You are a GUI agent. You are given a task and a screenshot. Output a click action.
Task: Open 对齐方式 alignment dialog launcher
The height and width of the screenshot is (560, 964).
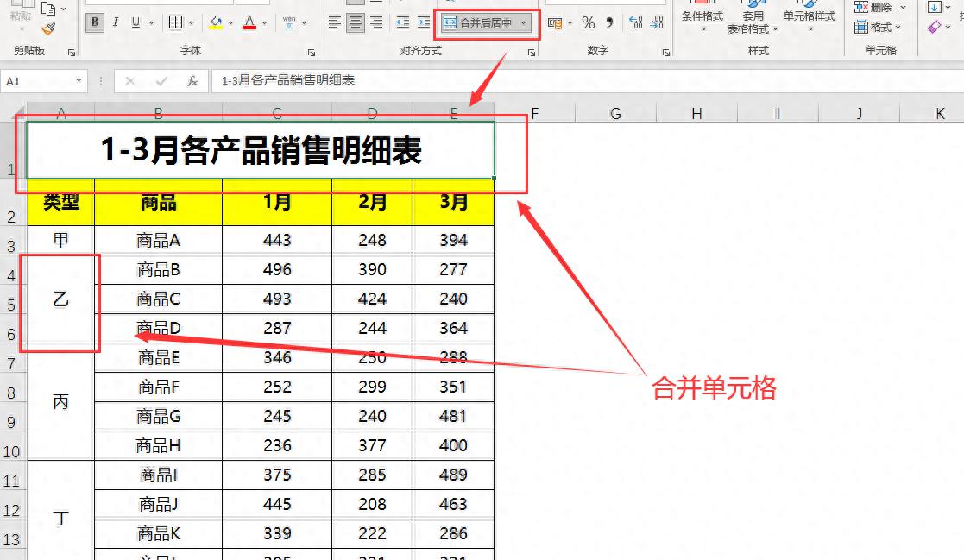click(x=531, y=53)
